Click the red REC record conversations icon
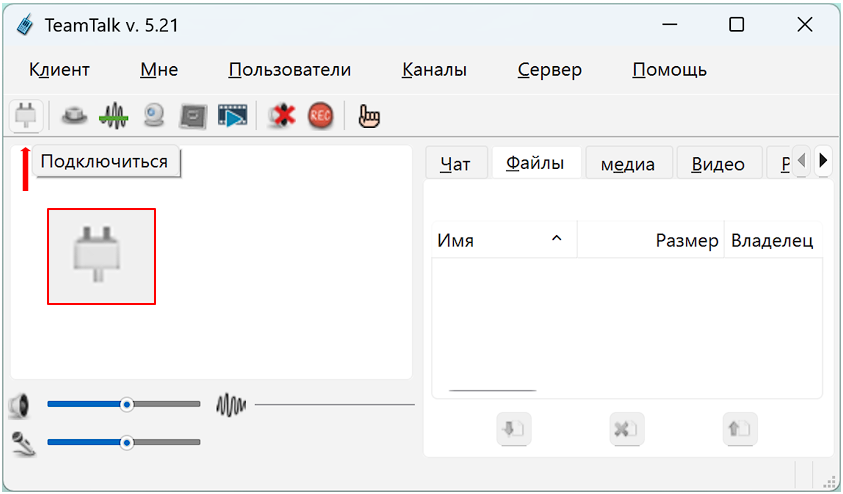Image resolution: width=843 pixels, height=494 pixels. [320, 116]
